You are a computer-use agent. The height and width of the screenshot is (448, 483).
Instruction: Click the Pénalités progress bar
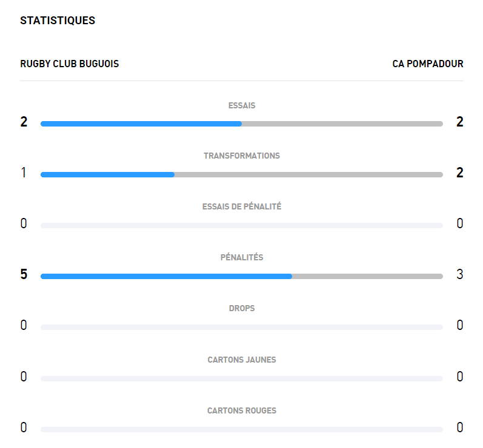[241, 276]
